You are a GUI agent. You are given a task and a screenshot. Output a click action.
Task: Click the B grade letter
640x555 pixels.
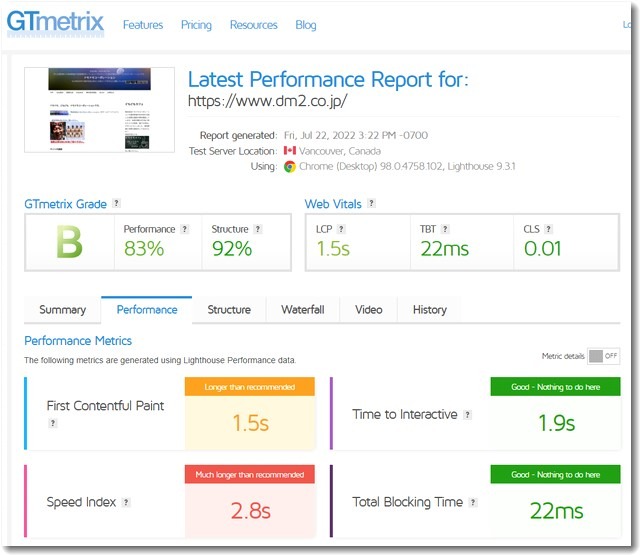69,242
